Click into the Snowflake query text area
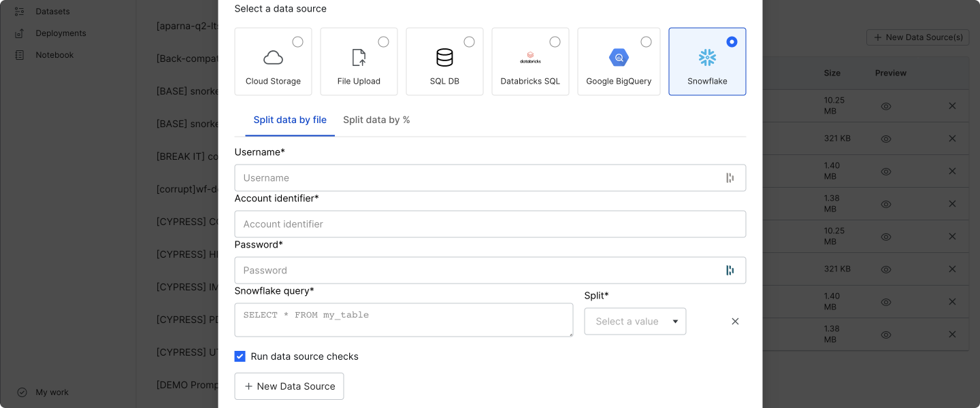 click(x=404, y=320)
